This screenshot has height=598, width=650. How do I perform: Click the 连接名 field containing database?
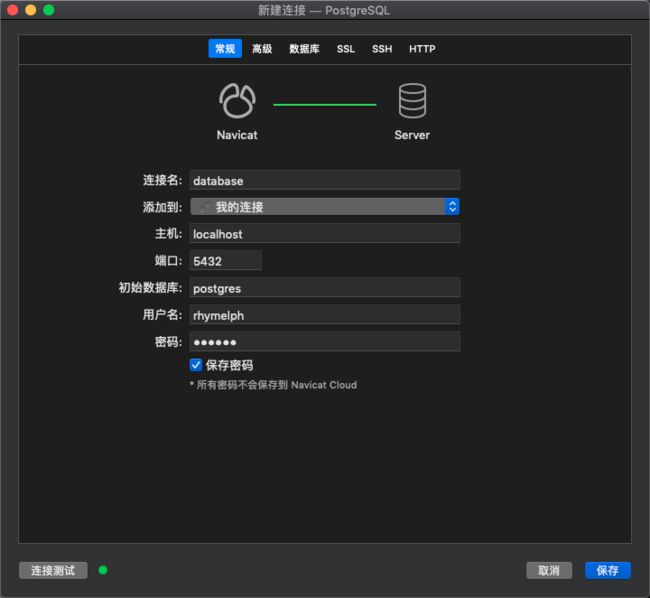point(325,180)
